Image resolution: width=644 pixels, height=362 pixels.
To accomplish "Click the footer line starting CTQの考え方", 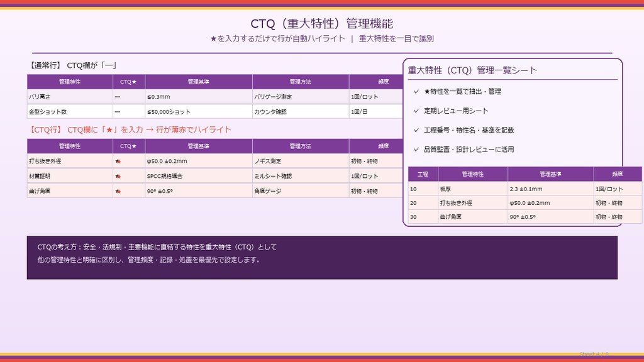I will (157, 247).
